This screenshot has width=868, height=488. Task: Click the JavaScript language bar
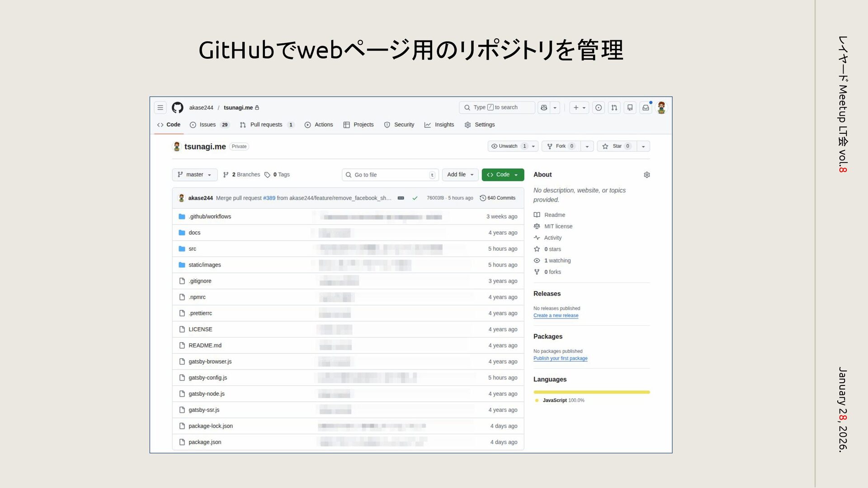tap(591, 392)
